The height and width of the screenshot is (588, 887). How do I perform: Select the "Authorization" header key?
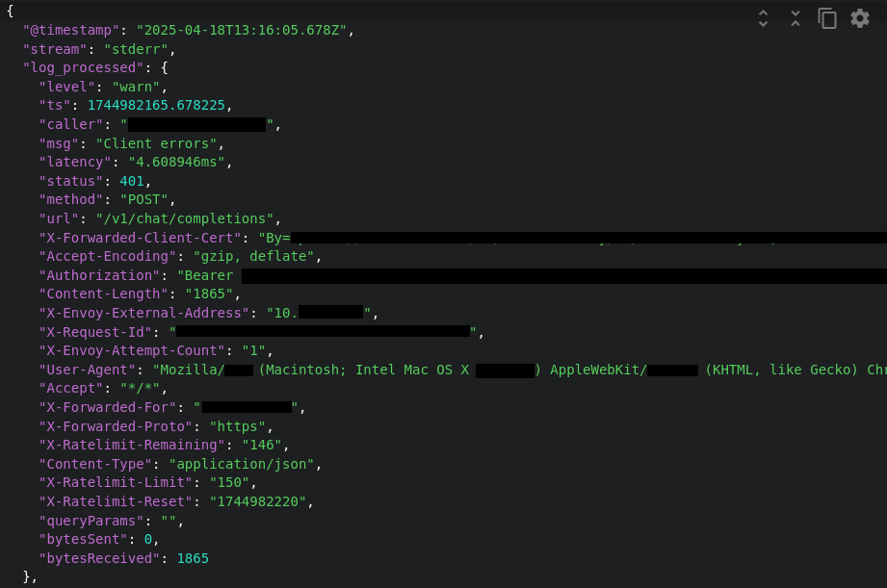tap(99, 275)
